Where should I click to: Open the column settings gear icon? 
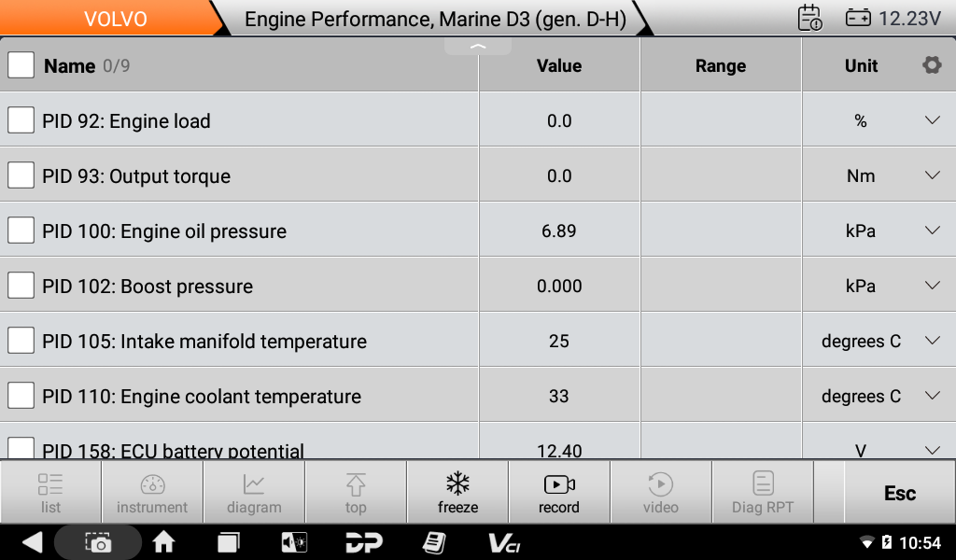click(x=931, y=65)
